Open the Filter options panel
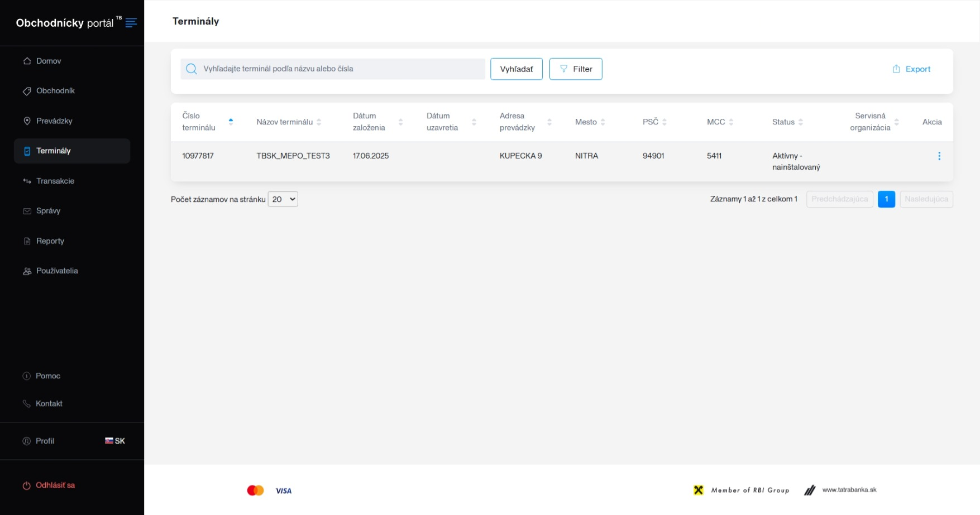 pyautogui.click(x=575, y=69)
